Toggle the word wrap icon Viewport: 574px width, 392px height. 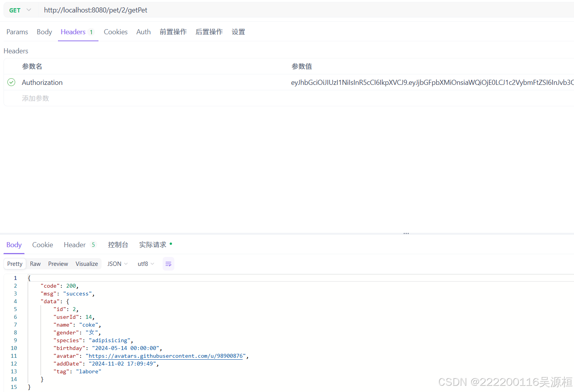(x=169, y=264)
